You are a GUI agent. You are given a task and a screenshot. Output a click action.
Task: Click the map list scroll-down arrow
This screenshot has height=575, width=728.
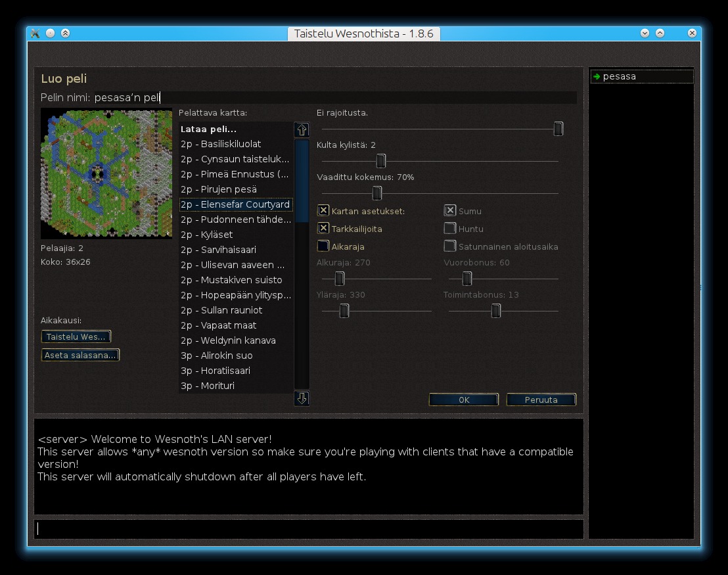302,398
